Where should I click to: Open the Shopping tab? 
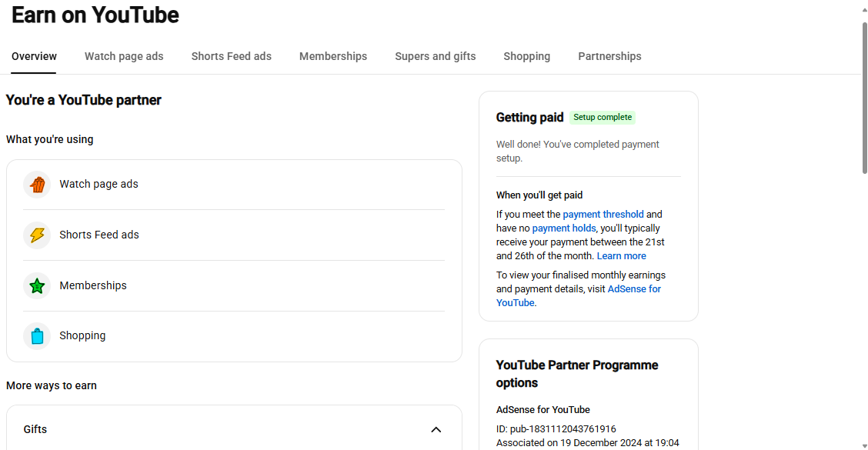(527, 56)
